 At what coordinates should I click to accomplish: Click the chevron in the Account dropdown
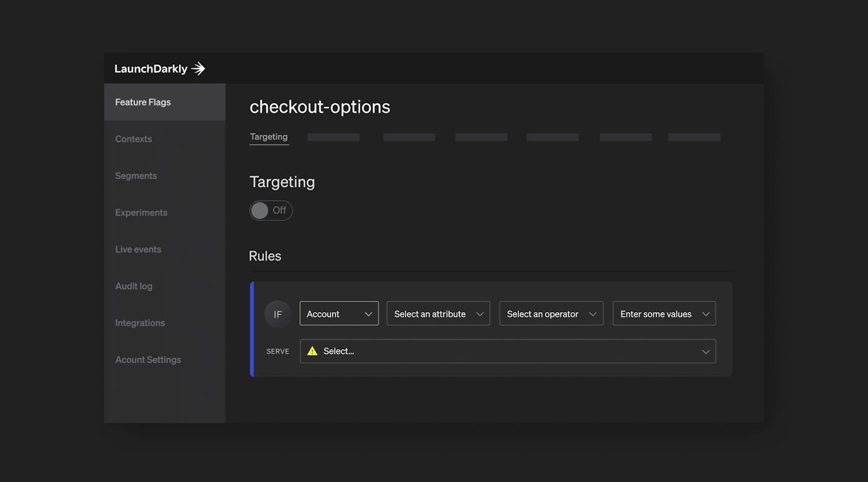(368, 314)
